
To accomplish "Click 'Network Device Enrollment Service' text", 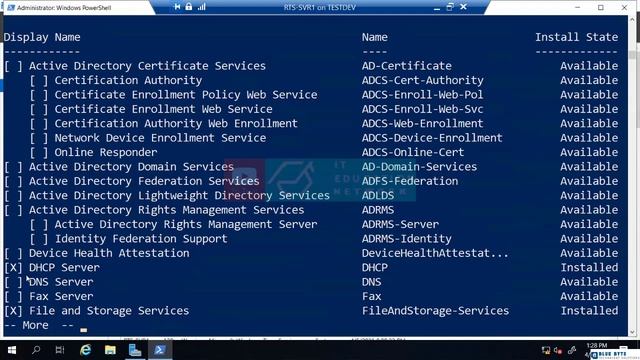I will (160, 138).
